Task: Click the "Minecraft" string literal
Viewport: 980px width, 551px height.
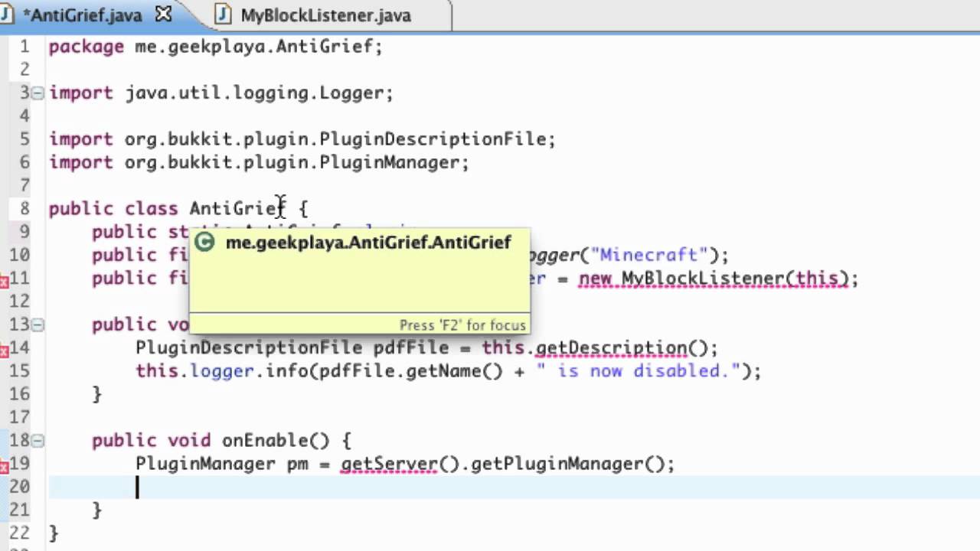Action: 649,255
